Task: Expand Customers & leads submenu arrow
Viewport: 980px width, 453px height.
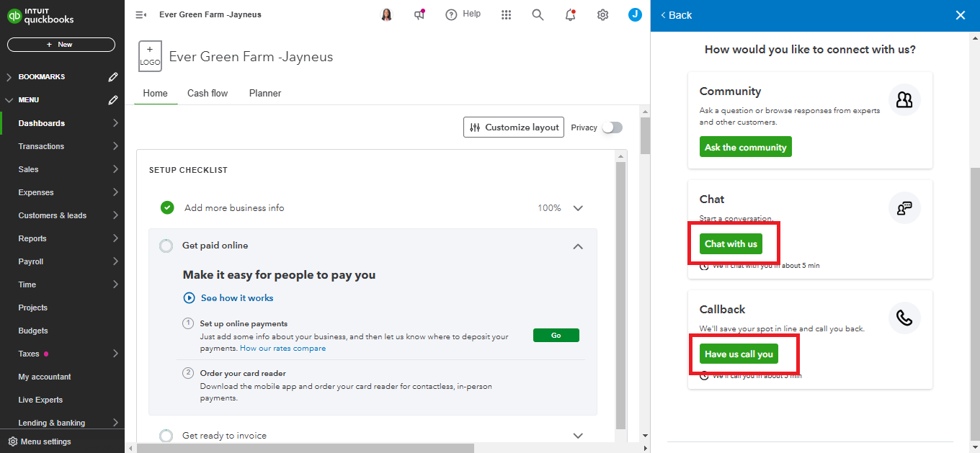Action: (115, 215)
